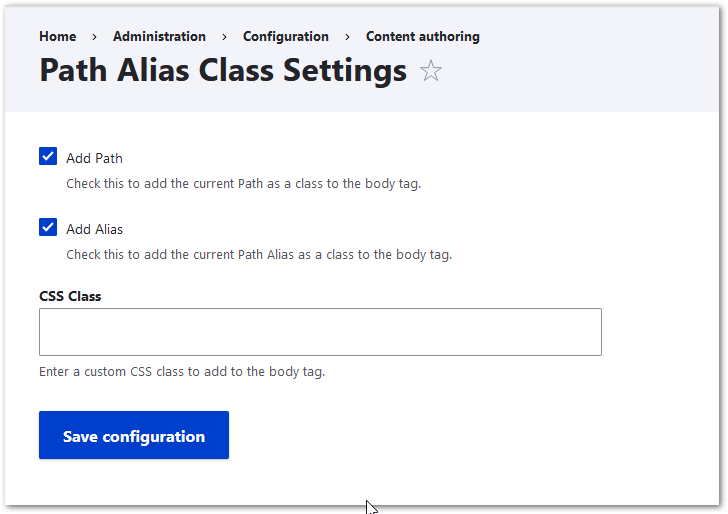Toggle the Add Alias checkbox
728x514 pixels.
coord(48,228)
